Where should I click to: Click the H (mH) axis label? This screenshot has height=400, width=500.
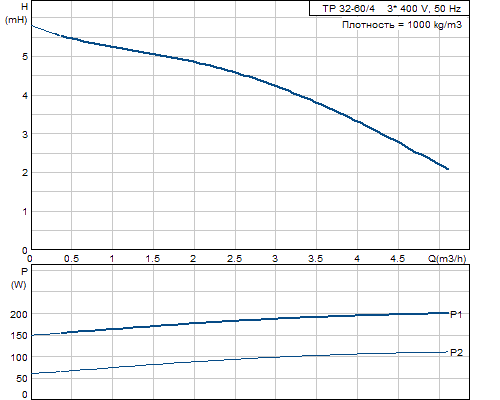click(16, 13)
